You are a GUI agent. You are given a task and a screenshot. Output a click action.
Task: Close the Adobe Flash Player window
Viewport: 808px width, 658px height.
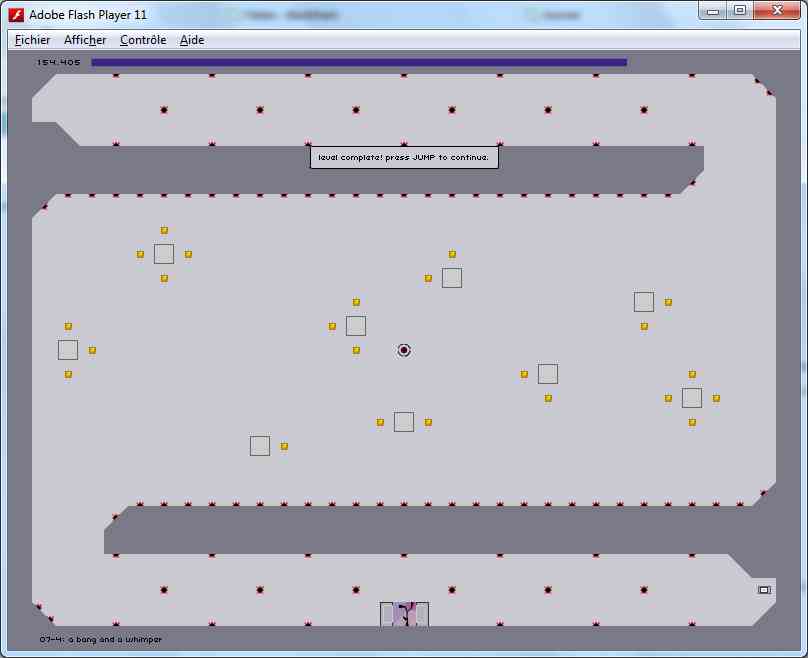pyautogui.click(x=777, y=11)
